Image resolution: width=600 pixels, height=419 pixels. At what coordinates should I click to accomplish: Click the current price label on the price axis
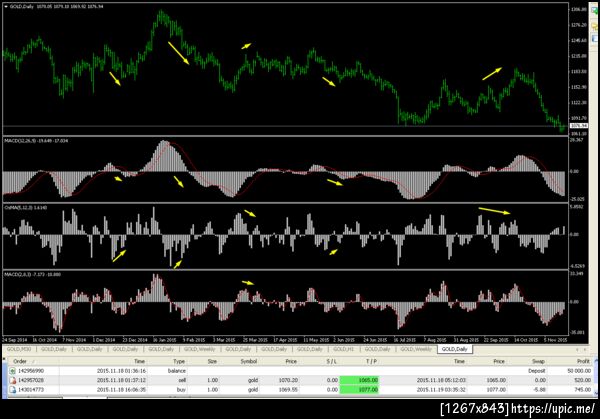(579, 126)
